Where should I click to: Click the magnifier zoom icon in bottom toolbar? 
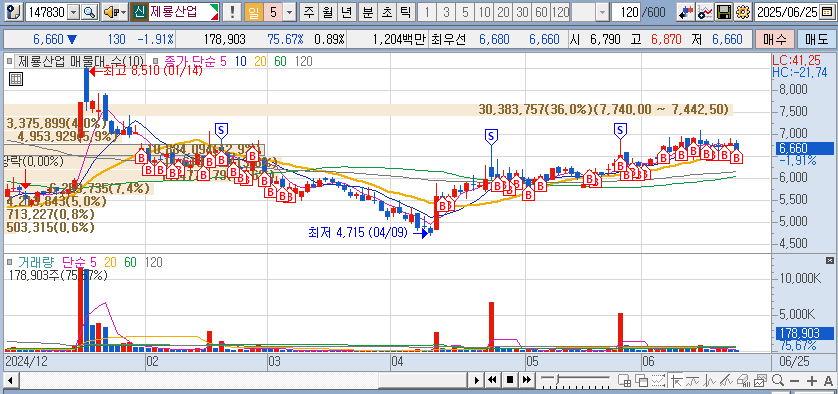778,381
